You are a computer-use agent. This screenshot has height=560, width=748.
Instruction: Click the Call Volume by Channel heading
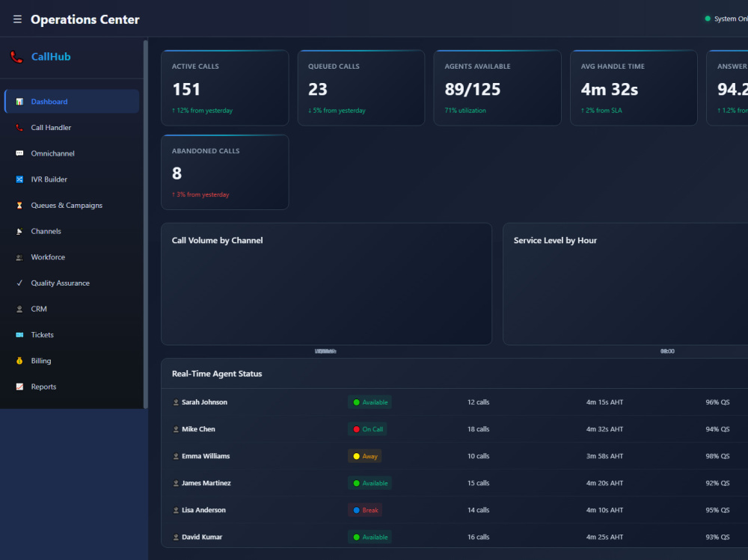pos(217,241)
